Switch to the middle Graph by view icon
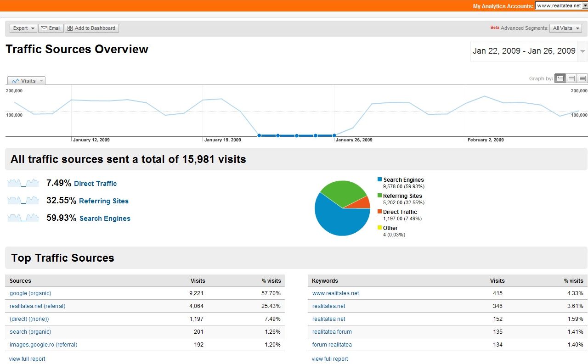This screenshot has width=588, height=364. pos(571,78)
